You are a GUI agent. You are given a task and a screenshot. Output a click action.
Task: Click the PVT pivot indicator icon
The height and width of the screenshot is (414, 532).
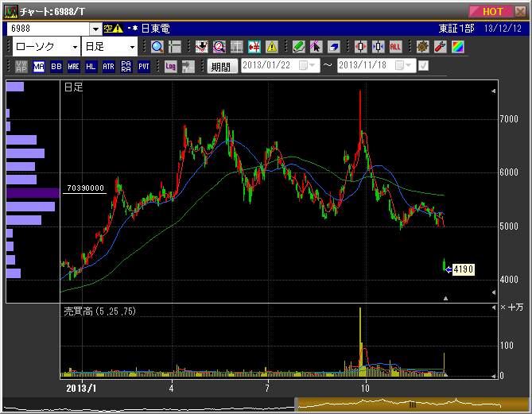pyautogui.click(x=144, y=67)
